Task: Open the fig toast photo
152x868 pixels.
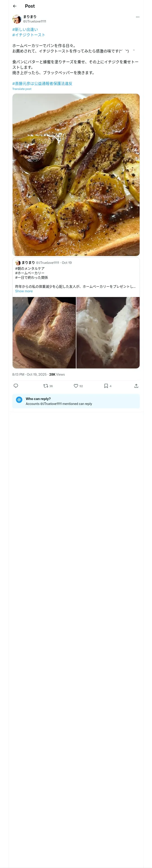Action: (x=76, y=175)
